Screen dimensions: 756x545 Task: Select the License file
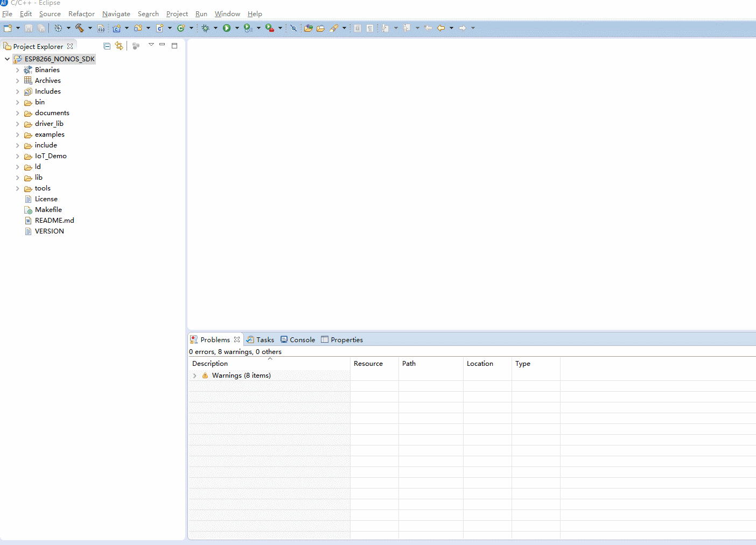click(46, 199)
